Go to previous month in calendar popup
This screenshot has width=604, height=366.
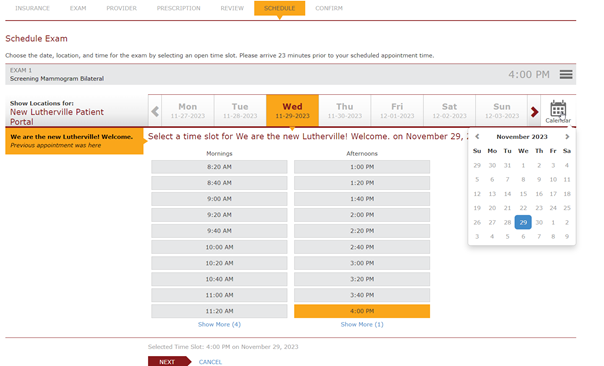(477, 136)
